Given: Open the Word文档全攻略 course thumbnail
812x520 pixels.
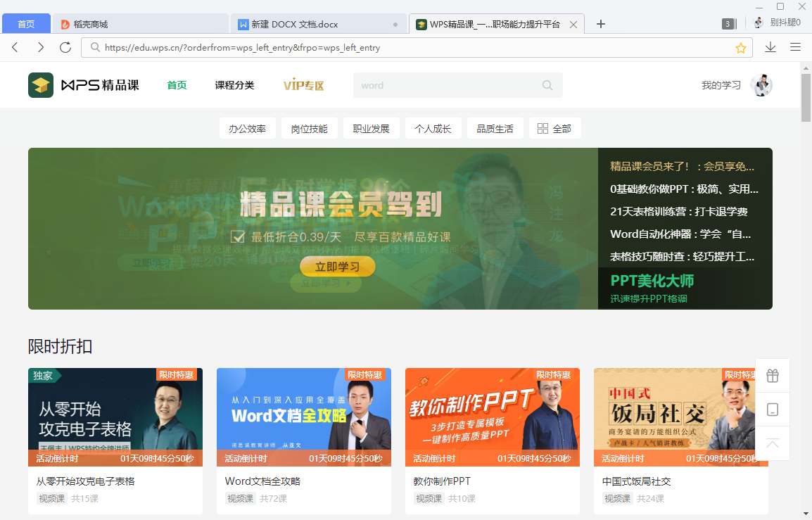Looking at the screenshot, I should 304,417.
